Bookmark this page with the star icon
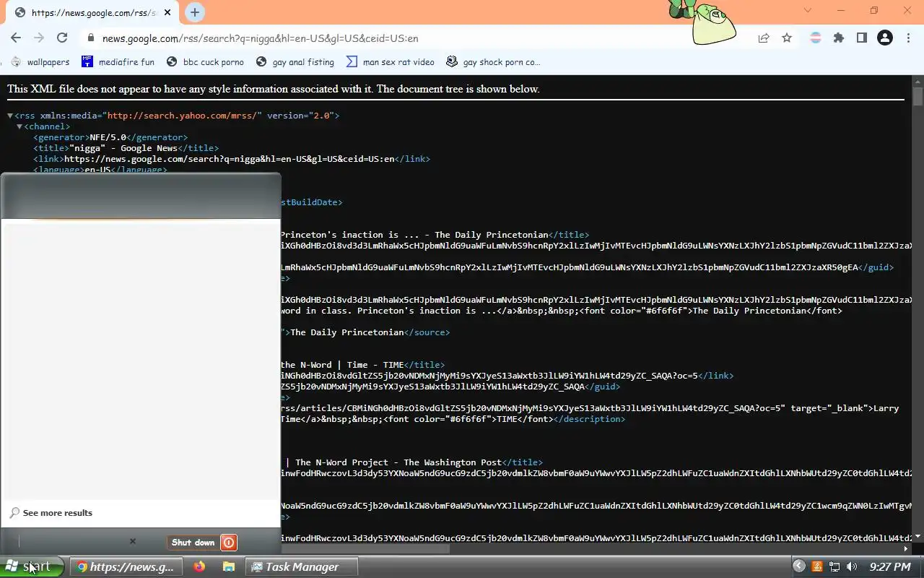 pos(787,38)
